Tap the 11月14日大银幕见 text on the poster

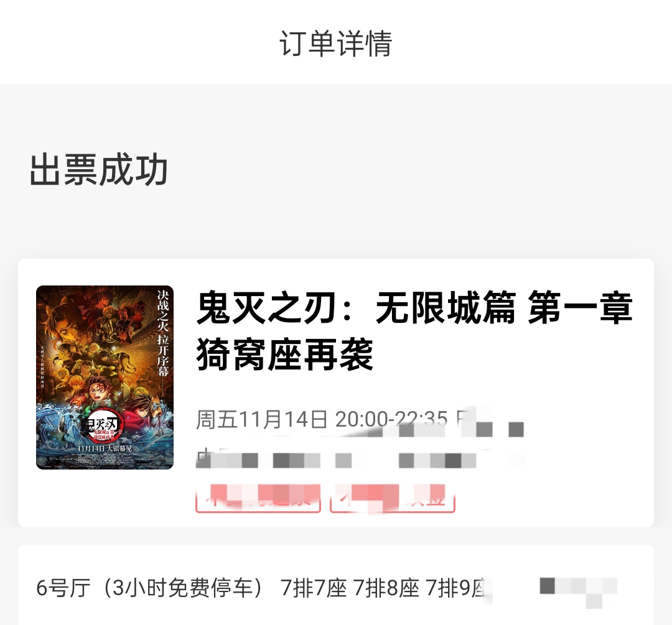(x=105, y=448)
